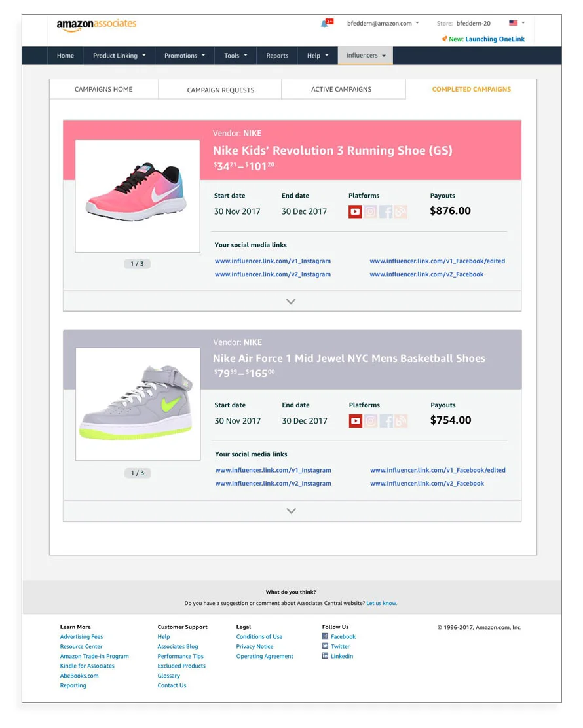Open the Launching OneLink announcement link
Viewport: 583px width, 728px height.
[495, 39]
